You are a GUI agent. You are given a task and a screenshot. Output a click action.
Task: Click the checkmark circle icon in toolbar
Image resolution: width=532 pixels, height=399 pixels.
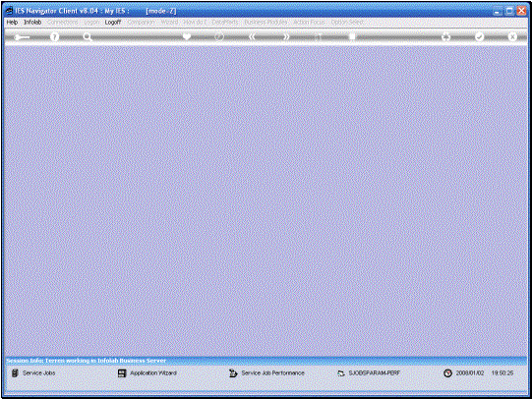pos(479,36)
